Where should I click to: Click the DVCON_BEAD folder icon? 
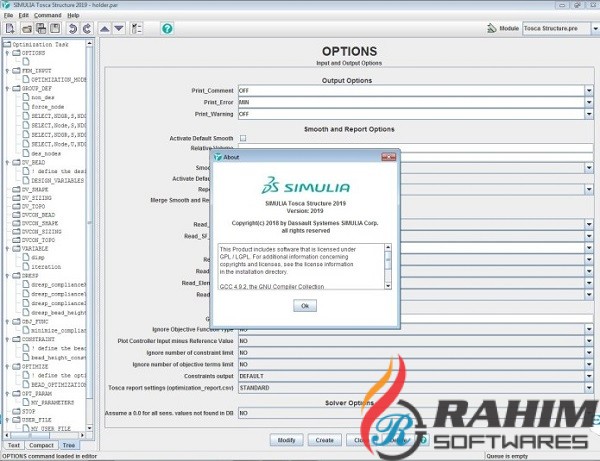tap(16, 215)
